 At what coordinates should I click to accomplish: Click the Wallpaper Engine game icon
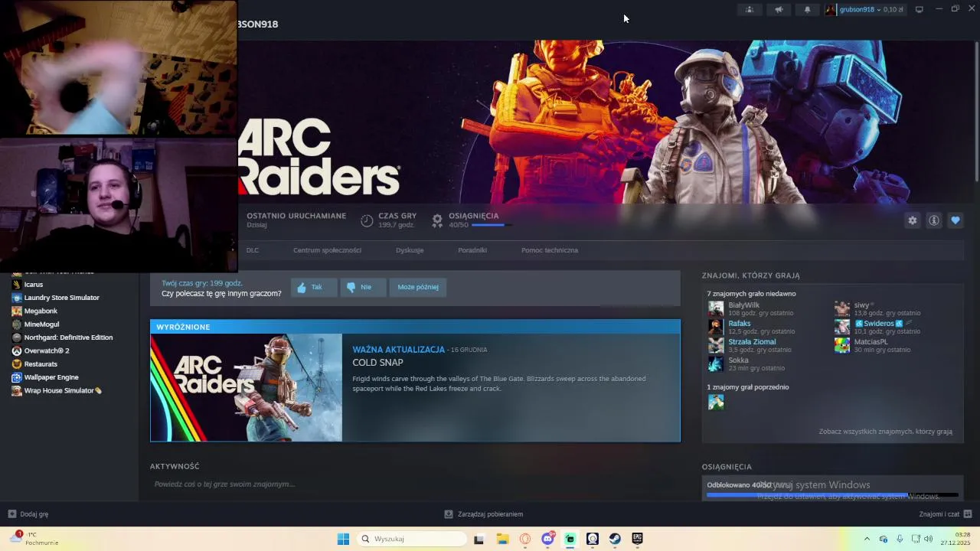point(16,377)
